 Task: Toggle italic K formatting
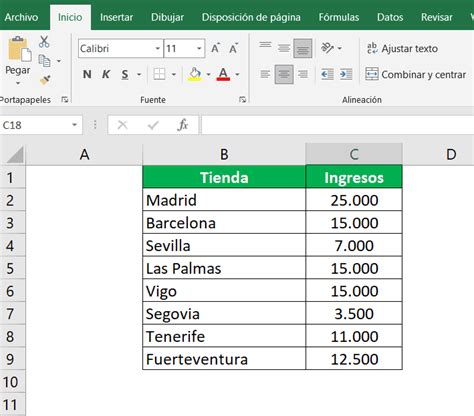tap(106, 74)
